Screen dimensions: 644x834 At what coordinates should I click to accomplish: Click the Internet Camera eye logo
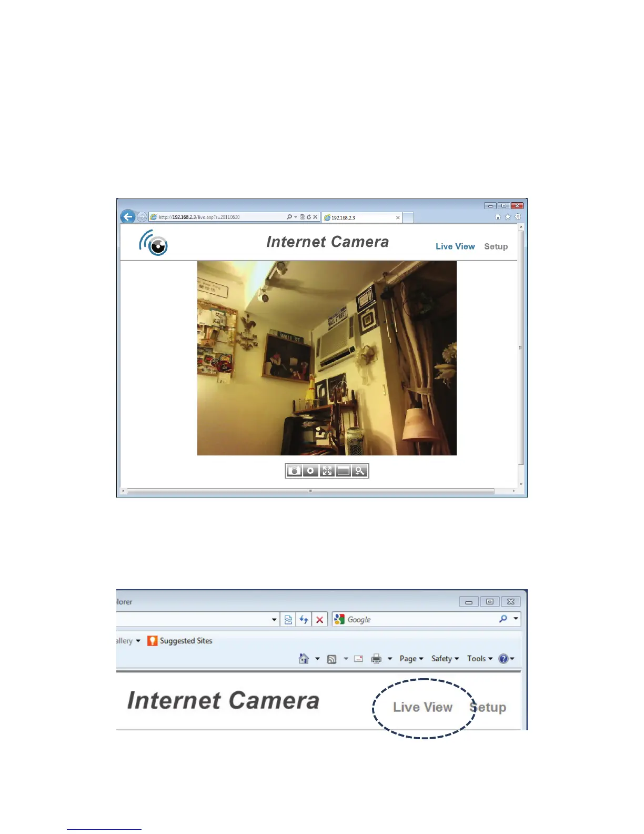click(154, 243)
